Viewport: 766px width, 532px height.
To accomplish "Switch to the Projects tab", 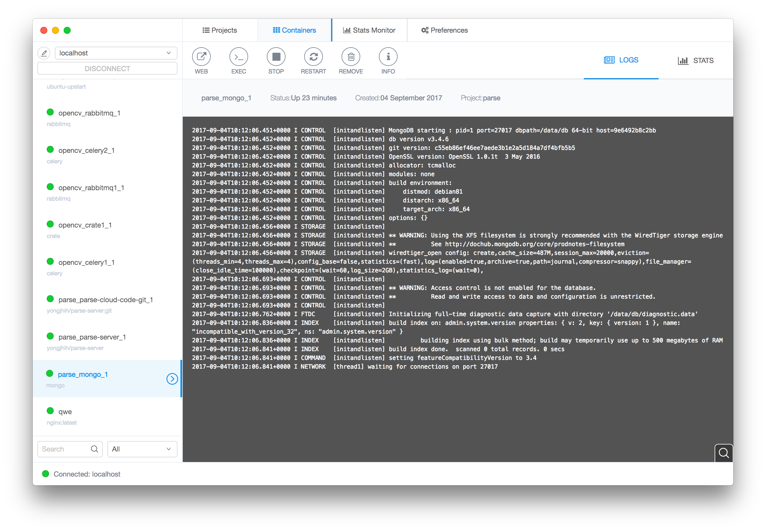I will (220, 30).
